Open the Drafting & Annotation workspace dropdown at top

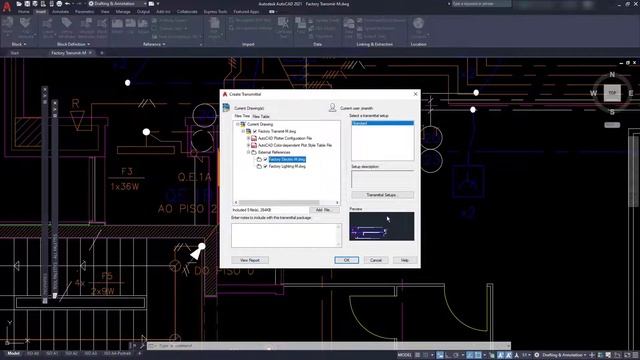[118, 4]
